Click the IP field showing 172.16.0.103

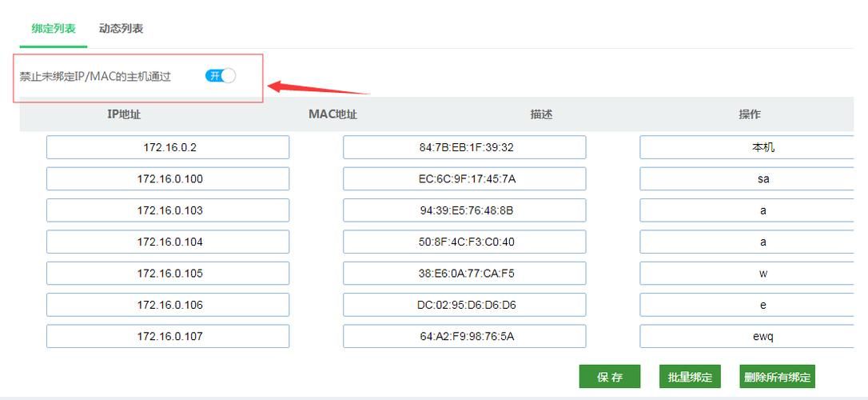(x=168, y=210)
